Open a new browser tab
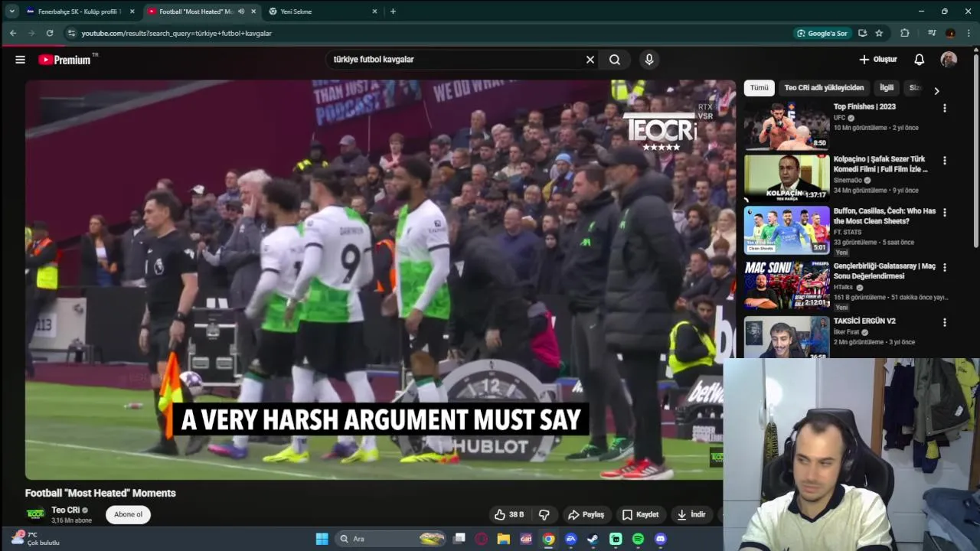This screenshot has height=551, width=980. pyautogui.click(x=393, y=11)
